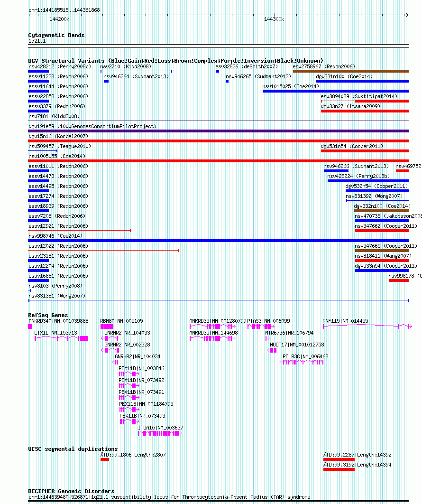Open the ANKRD35|NM_144698 gene label
422x504 pixels.
(x=213, y=333)
